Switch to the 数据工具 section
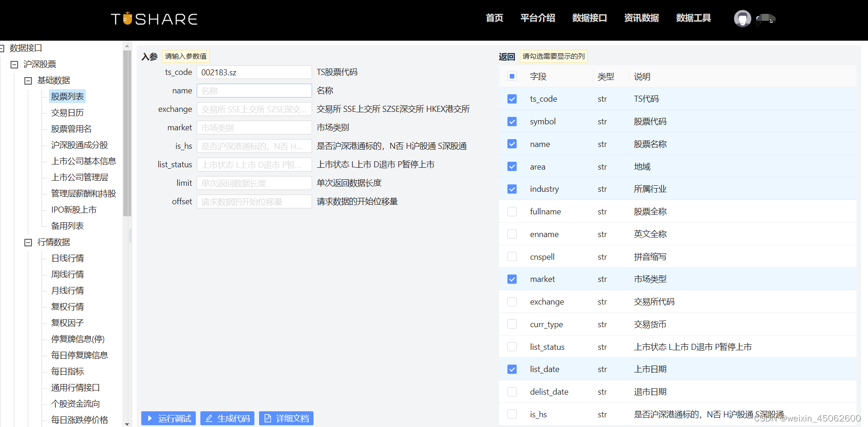Image resolution: width=868 pixels, height=427 pixels. 693,18
